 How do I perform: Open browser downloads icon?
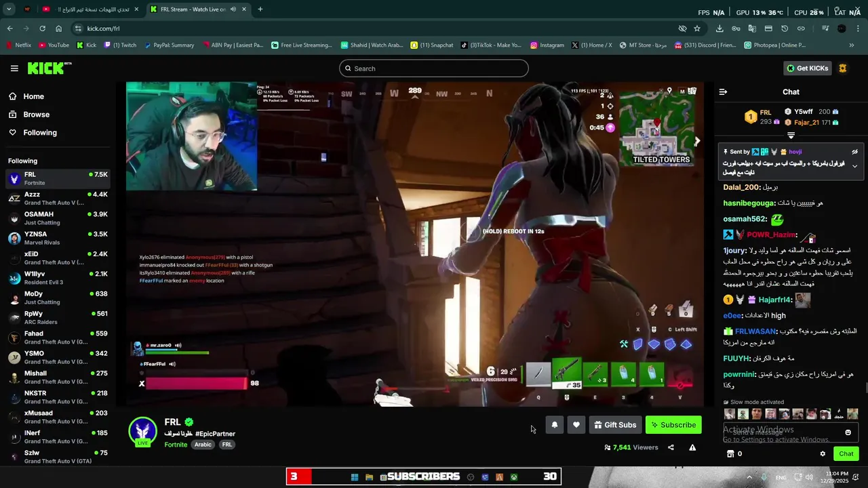(x=719, y=28)
